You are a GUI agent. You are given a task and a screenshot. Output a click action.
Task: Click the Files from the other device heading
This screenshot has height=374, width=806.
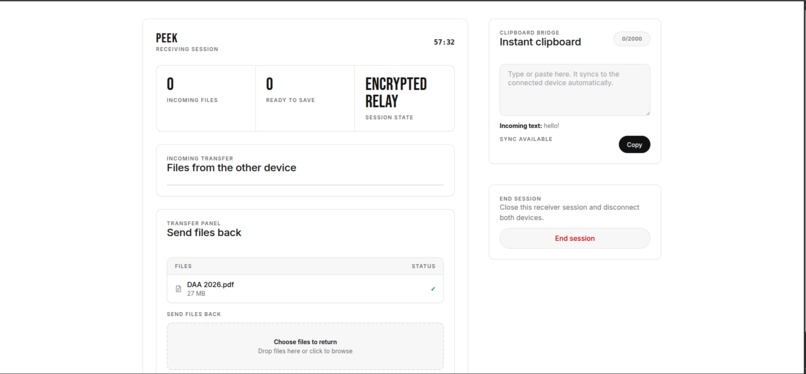[x=231, y=167]
